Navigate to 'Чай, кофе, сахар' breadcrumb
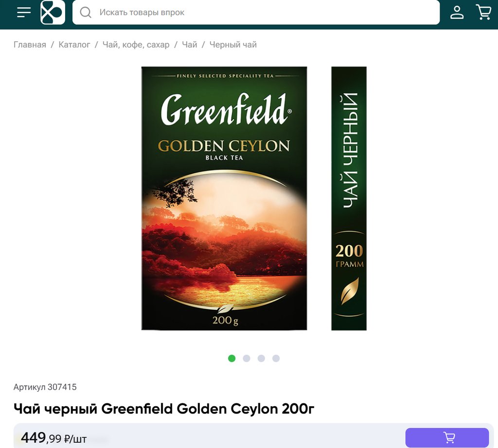 [136, 45]
